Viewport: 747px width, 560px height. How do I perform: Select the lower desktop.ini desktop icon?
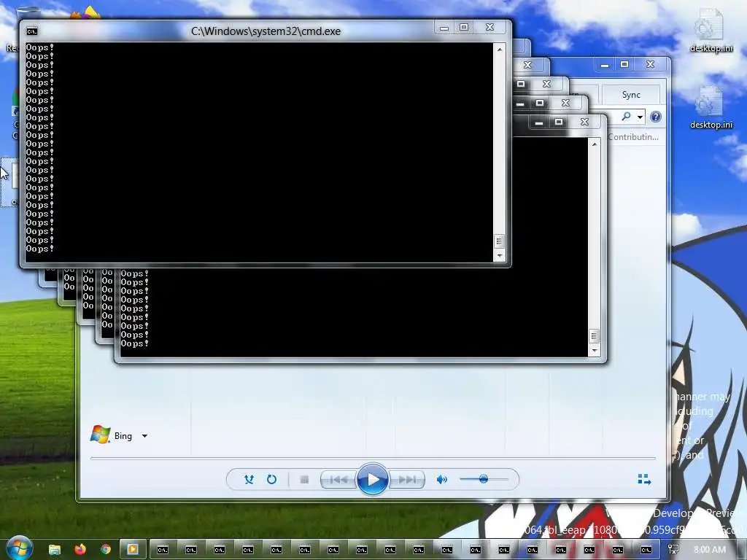tap(711, 108)
